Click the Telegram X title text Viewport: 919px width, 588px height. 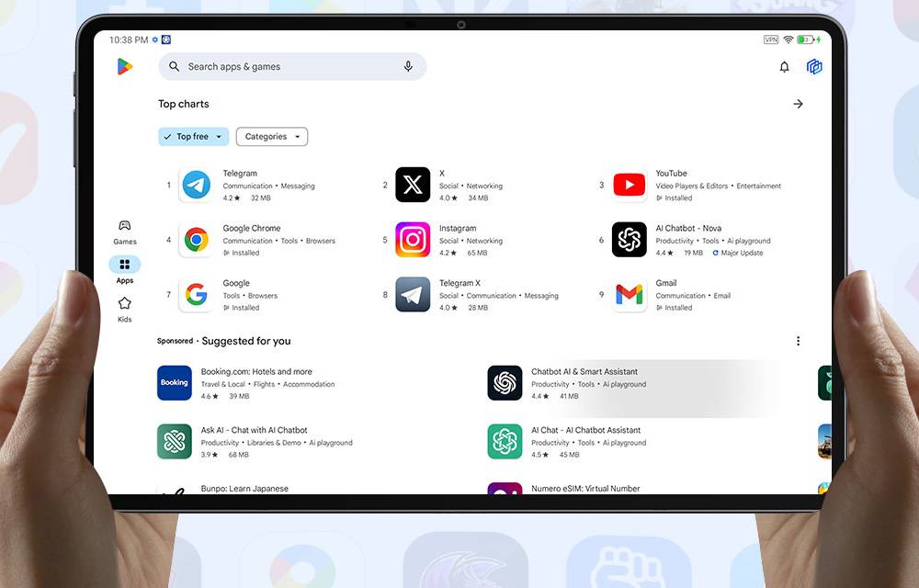(x=460, y=283)
